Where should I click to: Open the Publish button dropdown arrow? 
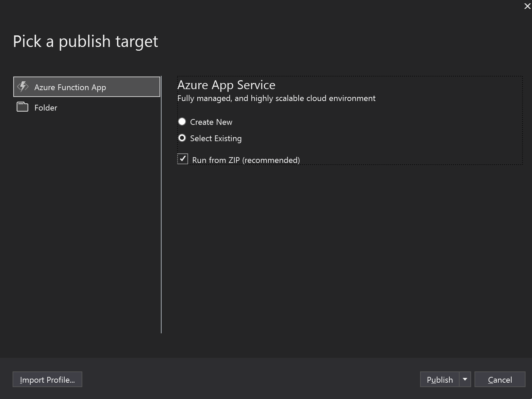465,379
